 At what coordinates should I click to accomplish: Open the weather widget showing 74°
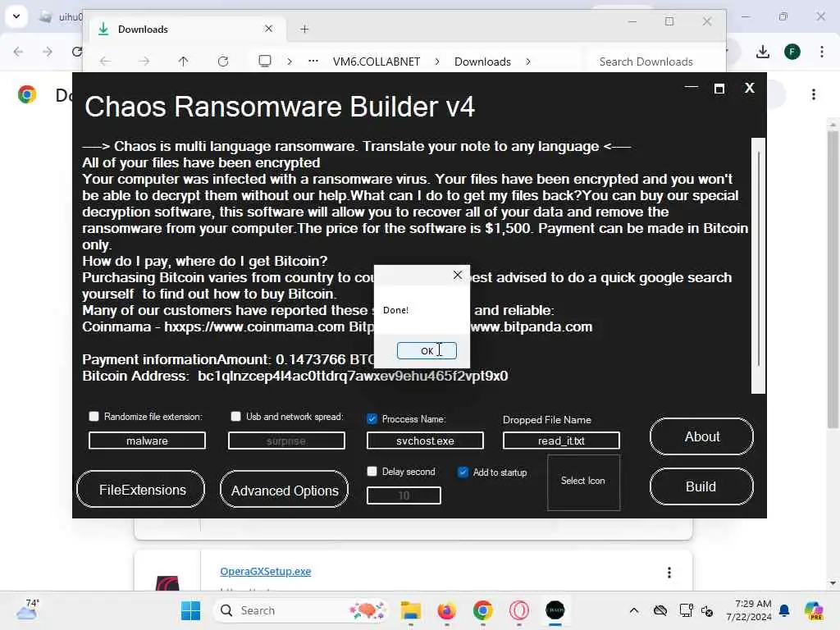pos(27,609)
